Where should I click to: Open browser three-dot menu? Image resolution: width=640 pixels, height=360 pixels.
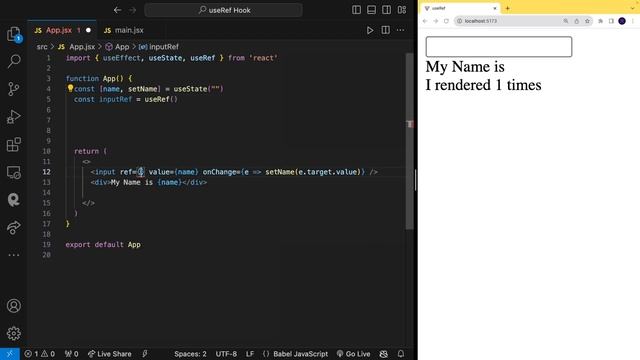(x=633, y=21)
